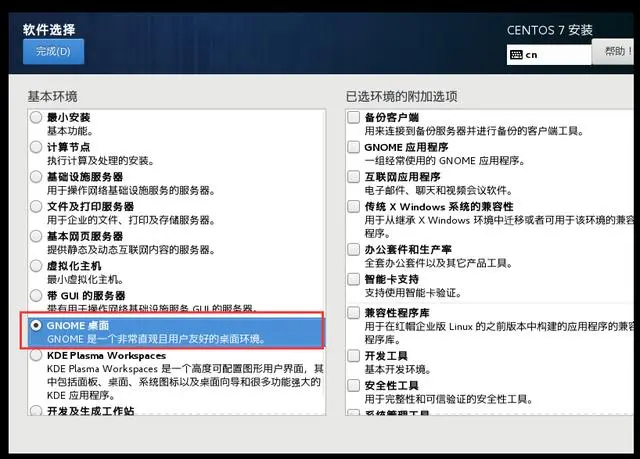
Task: Click text 用于企业的文件、打印及存储服务器。
Action: pyautogui.click(x=131, y=220)
